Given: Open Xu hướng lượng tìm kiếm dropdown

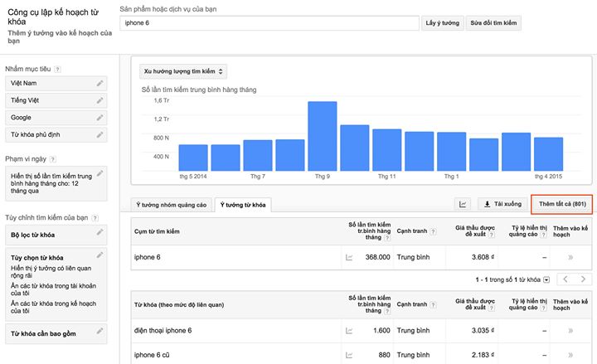Looking at the screenshot, I should click(x=183, y=71).
